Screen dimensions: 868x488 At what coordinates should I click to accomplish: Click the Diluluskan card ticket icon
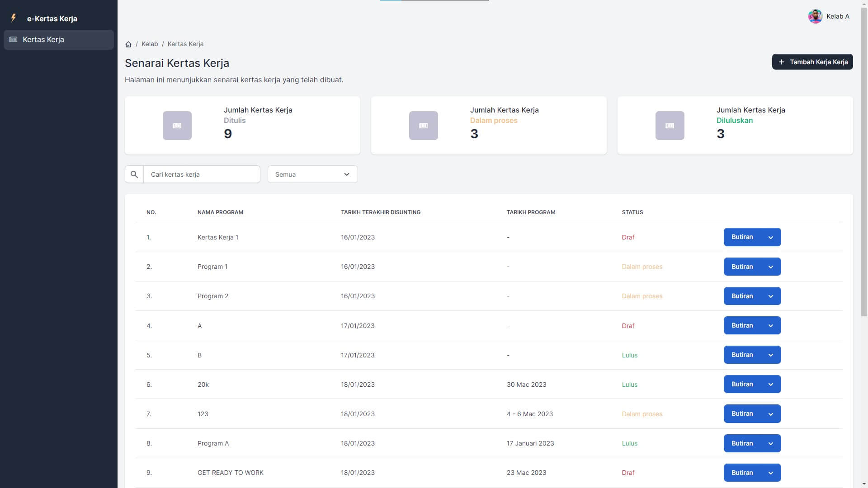(670, 126)
